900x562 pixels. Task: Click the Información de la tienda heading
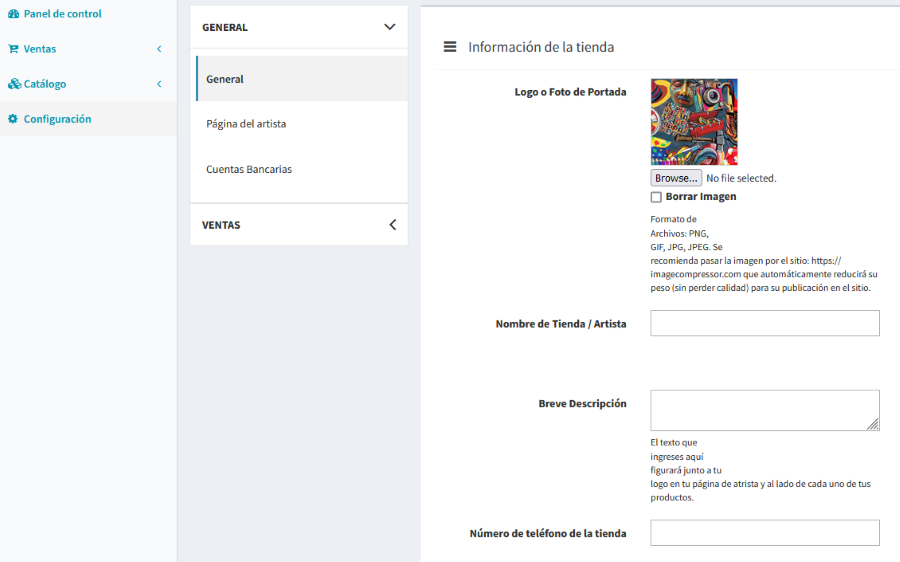(x=541, y=47)
